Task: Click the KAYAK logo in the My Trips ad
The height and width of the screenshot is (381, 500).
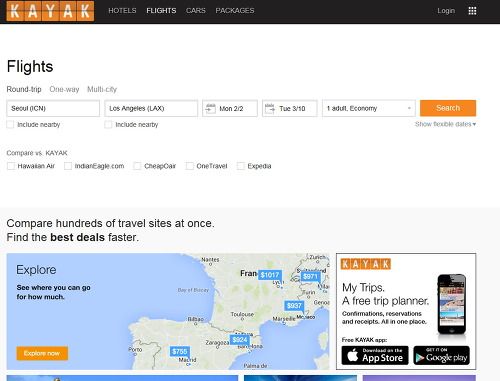Action: tap(366, 264)
